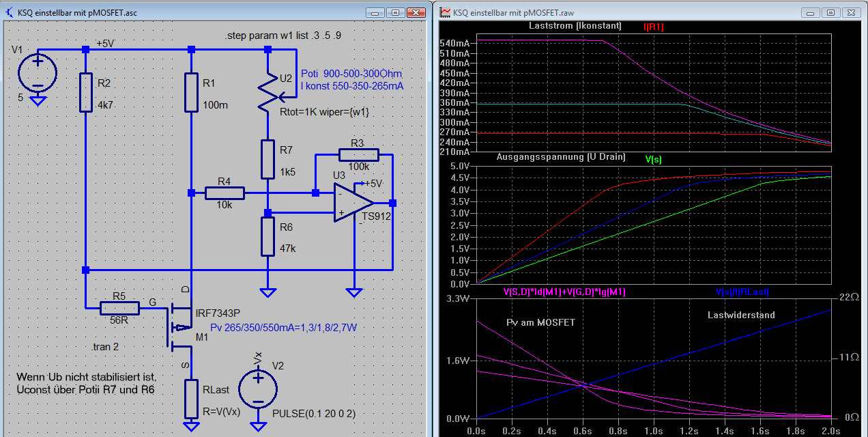Select gate resistor R5 56R
The image size is (868, 437).
pyautogui.click(x=119, y=309)
